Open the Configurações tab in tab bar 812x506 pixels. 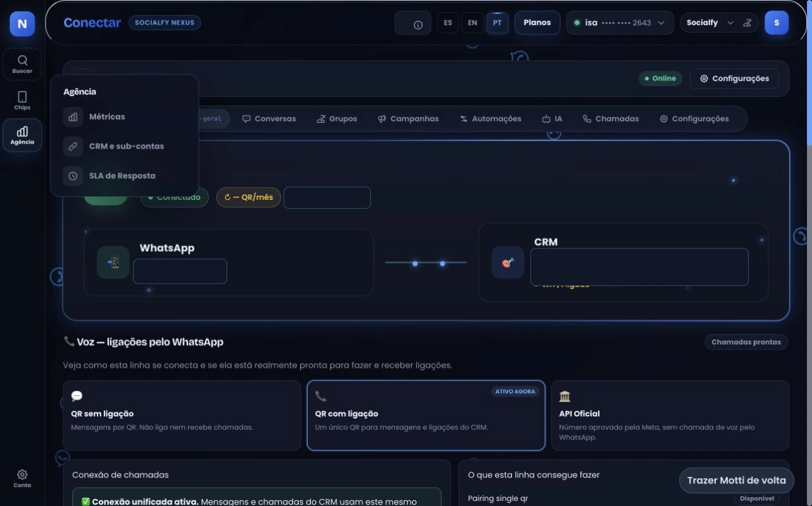[694, 119]
